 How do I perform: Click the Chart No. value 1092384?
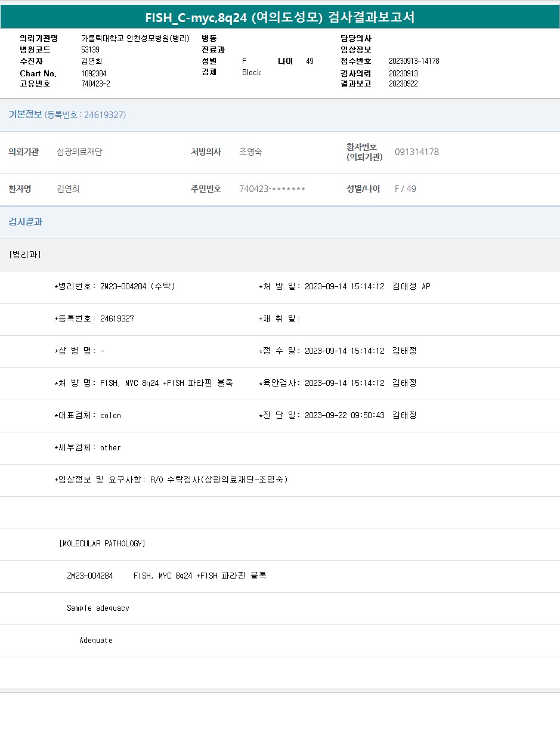pyautogui.click(x=94, y=73)
